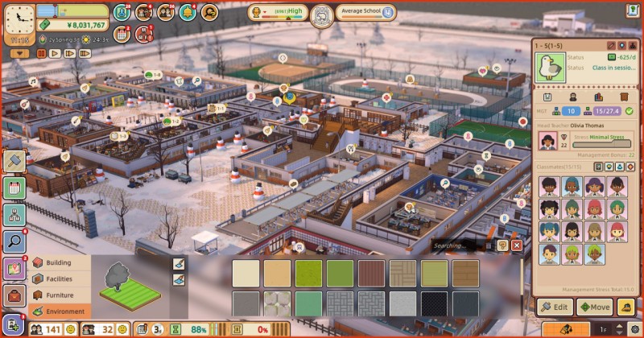The height and width of the screenshot is (338, 644).
Task: Click the magnifying glass search icon
Action: pyautogui.click(x=14, y=241)
